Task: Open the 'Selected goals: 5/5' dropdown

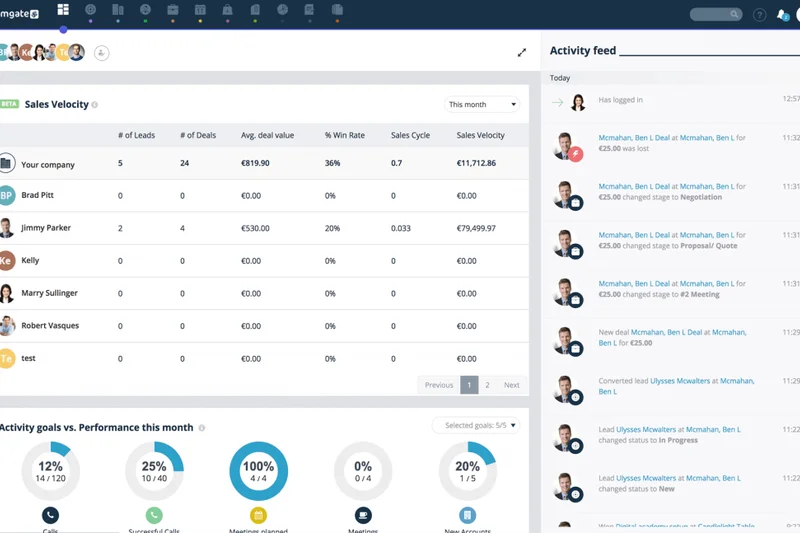Action: tap(476, 425)
